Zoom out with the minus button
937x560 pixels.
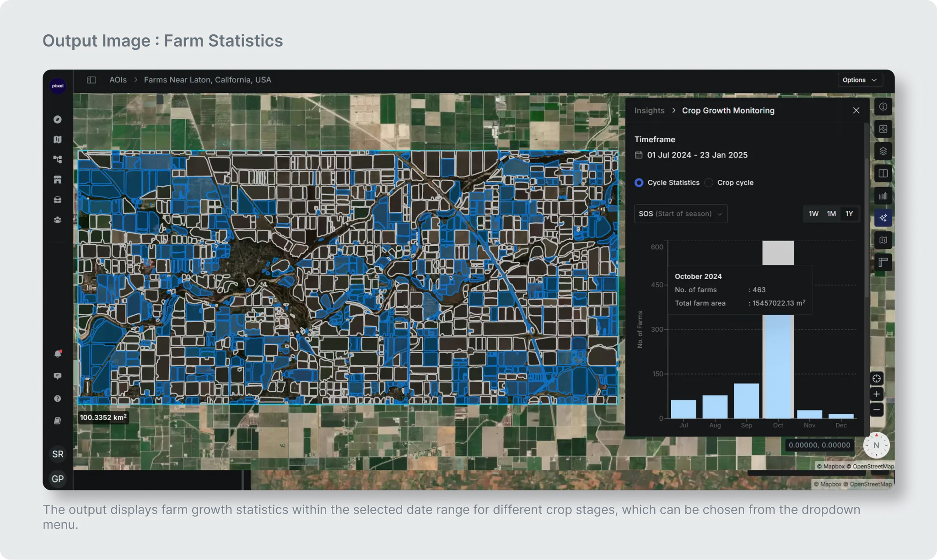coord(877,409)
